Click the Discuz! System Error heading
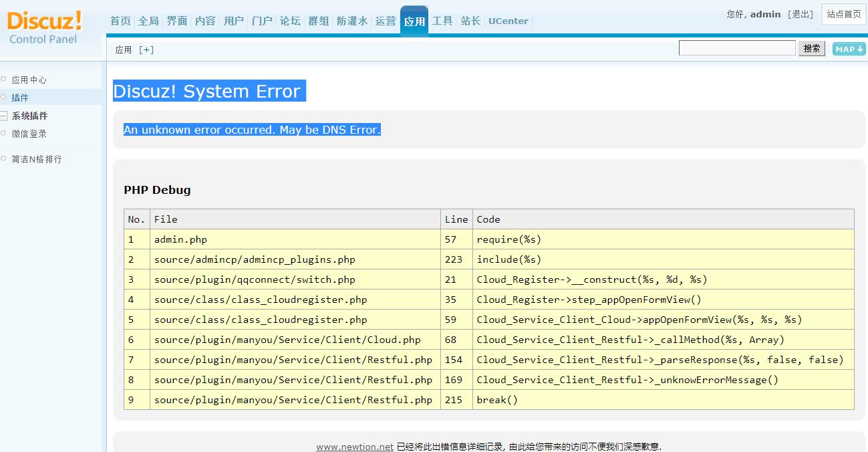The width and height of the screenshot is (868, 452). point(209,91)
